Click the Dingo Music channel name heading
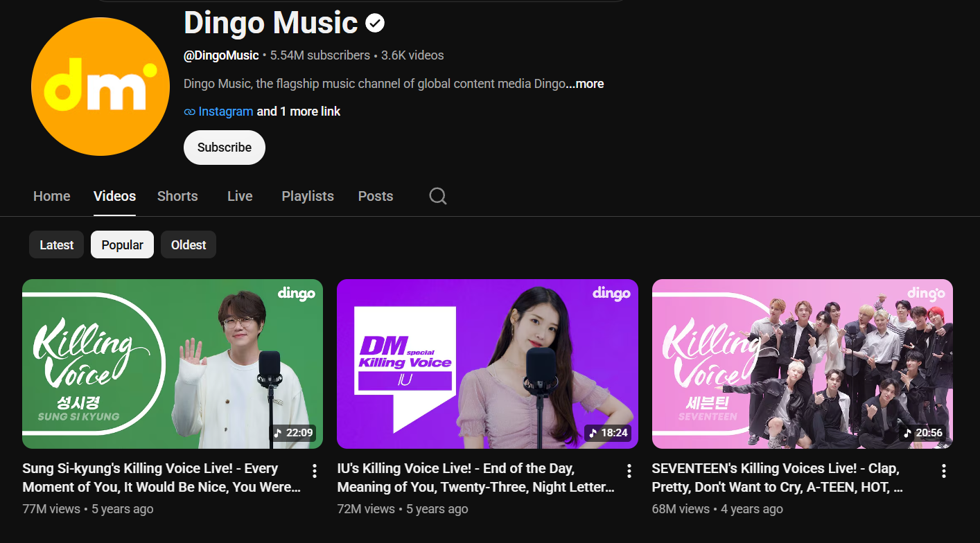Image resolution: width=980 pixels, height=543 pixels. [x=271, y=24]
